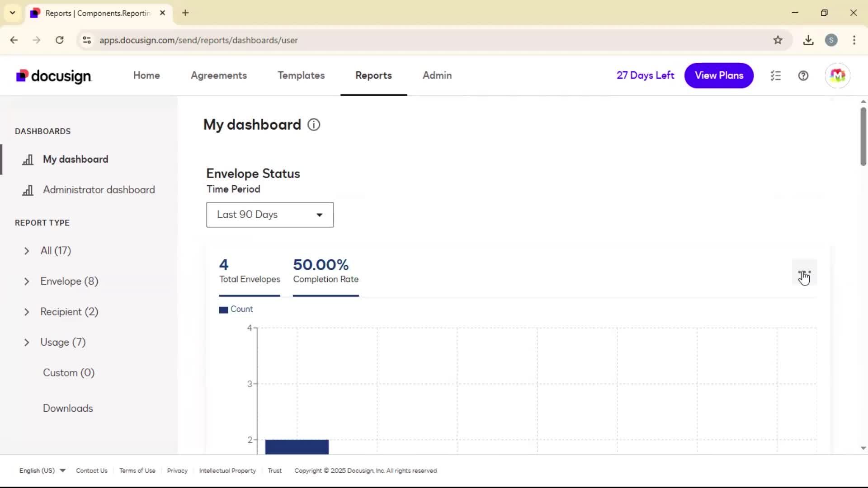Image resolution: width=868 pixels, height=488 pixels.
Task: Click the blue bar in the chart
Action: point(297,447)
